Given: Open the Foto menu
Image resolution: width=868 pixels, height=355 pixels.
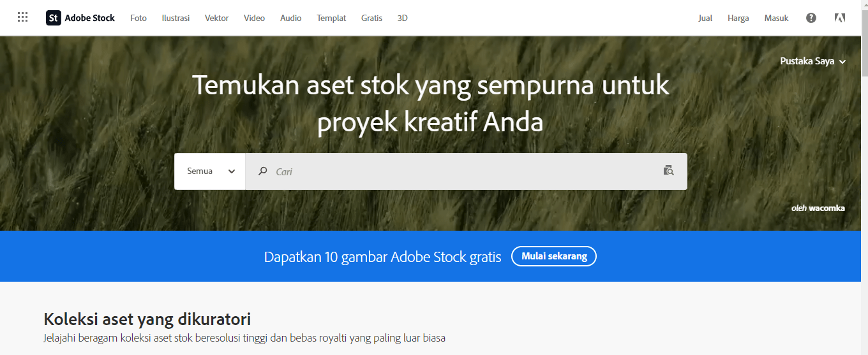Looking at the screenshot, I should (x=138, y=18).
